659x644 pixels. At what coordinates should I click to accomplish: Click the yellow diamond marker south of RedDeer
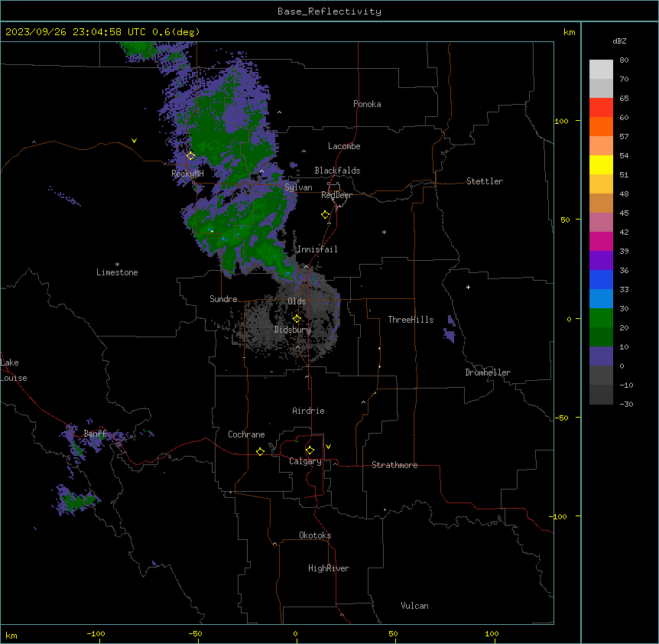326,215
